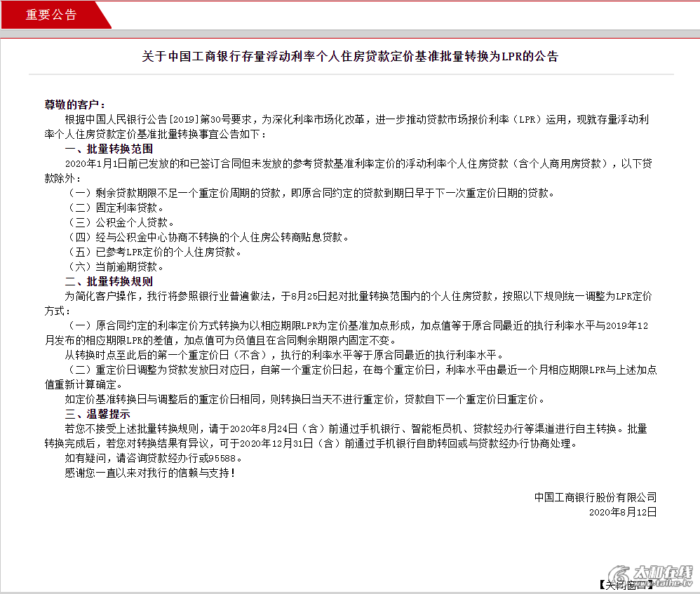Click the hotline number 95588 line

point(154,458)
